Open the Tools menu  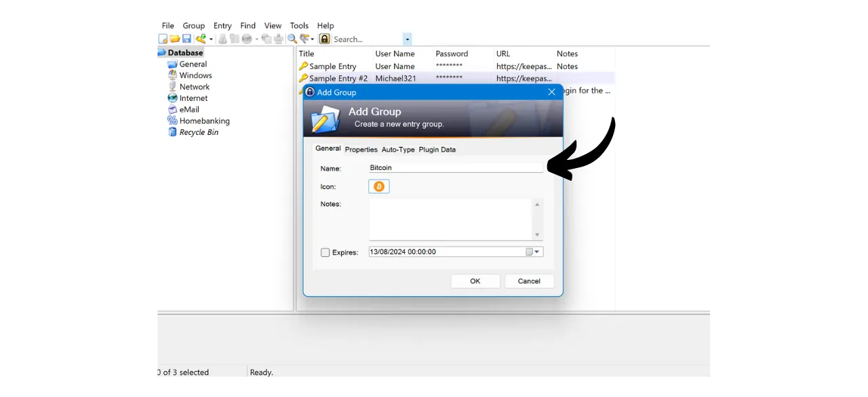point(299,25)
